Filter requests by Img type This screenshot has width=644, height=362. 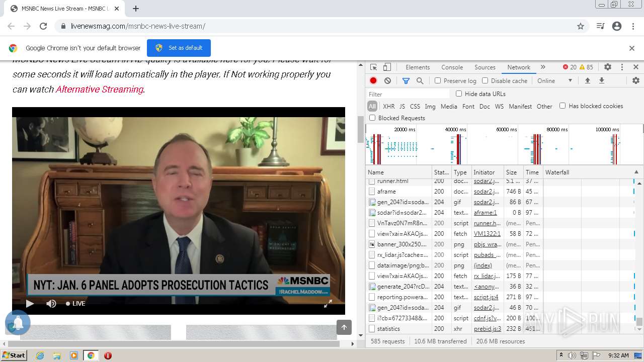click(x=430, y=106)
